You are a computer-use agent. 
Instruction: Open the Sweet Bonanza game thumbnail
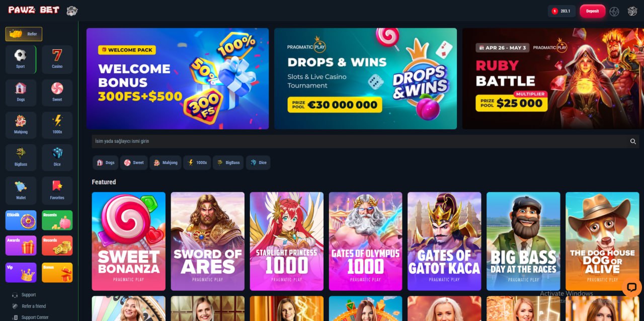[x=129, y=242]
